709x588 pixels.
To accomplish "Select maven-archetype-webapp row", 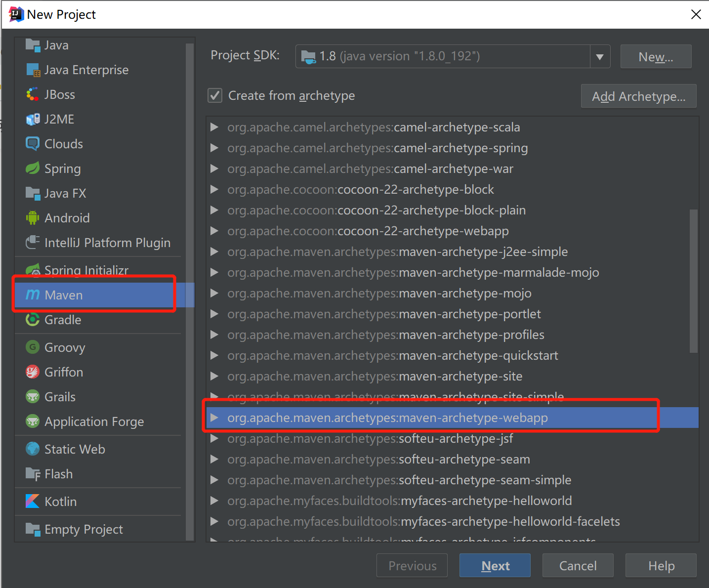I will point(452,418).
